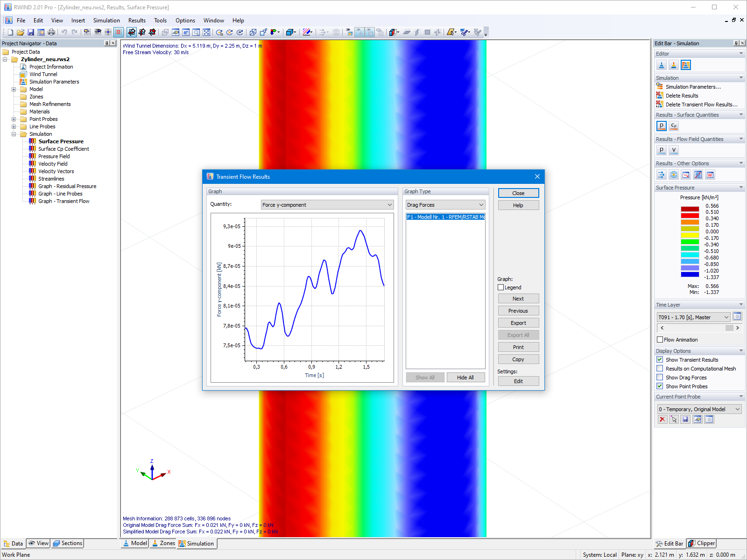747x560 pixels.
Task: Enable Flow Animation checkbox
Action: 660,340
